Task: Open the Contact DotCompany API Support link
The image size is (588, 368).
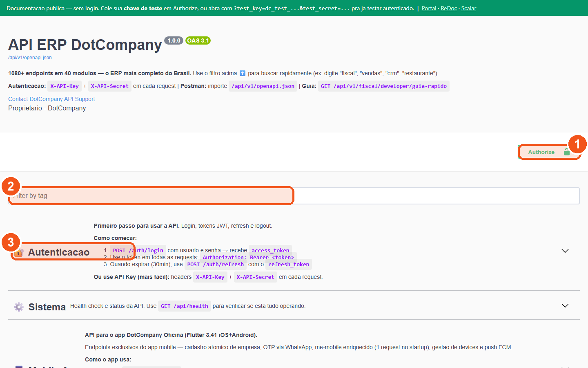Action: click(x=51, y=99)
